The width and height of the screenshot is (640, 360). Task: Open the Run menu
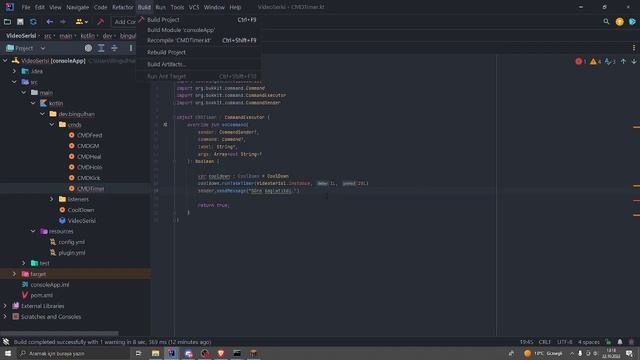pos(160,7)
